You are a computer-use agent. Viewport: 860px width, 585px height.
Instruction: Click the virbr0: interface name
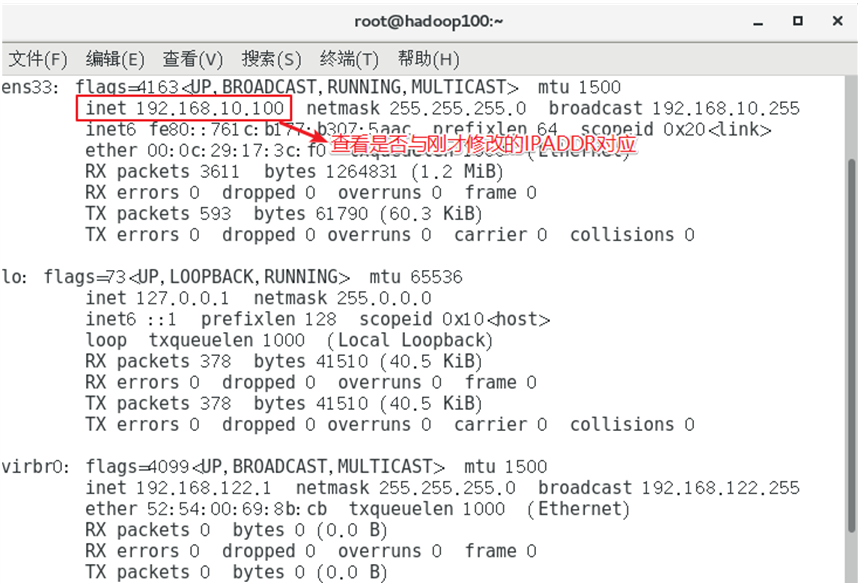(x=35, y=467)
